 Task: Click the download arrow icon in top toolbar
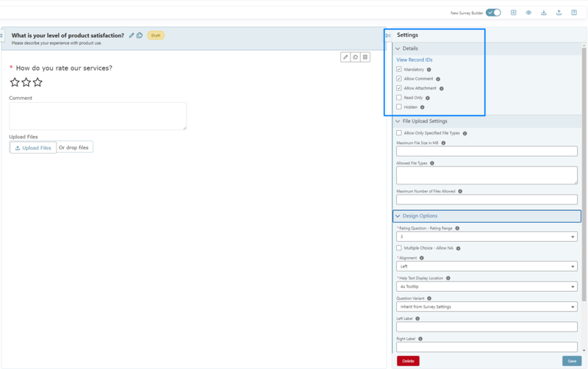543,12
